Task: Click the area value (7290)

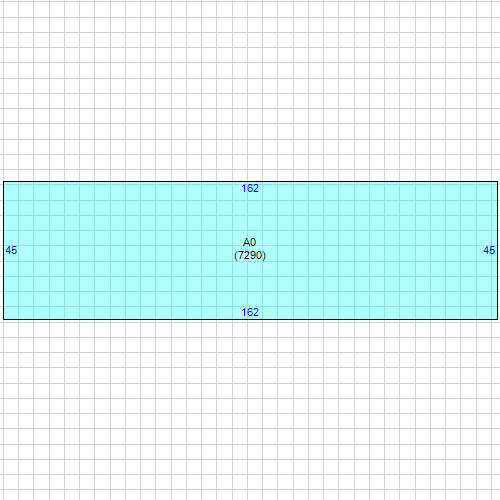Action: tap(250, 255)
